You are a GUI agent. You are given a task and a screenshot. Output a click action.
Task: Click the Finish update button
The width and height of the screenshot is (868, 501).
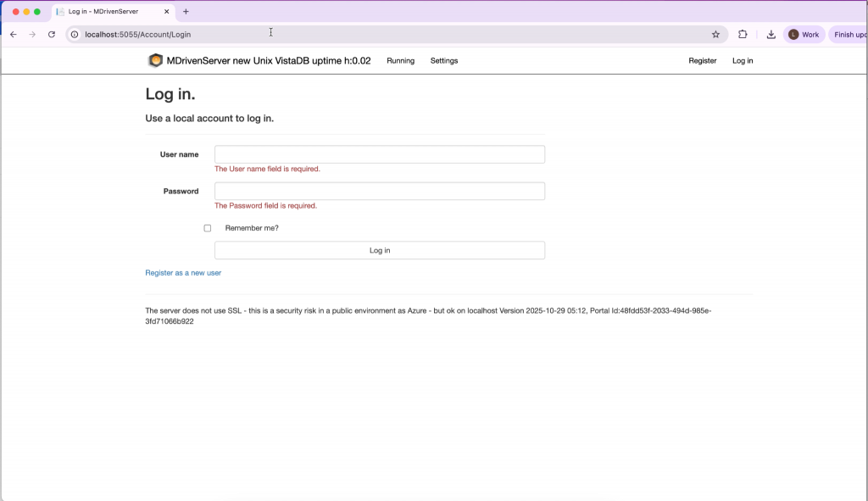(x=849, y=35)
